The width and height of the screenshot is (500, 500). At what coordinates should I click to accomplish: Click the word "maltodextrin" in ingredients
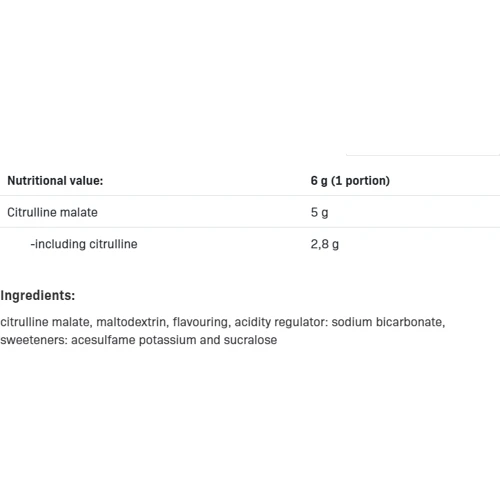[x=132, y=322]
